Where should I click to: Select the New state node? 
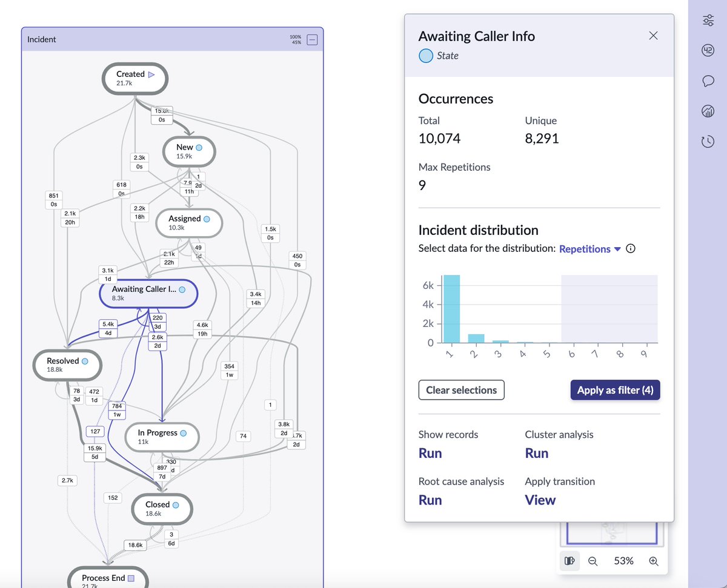point(189,151)
